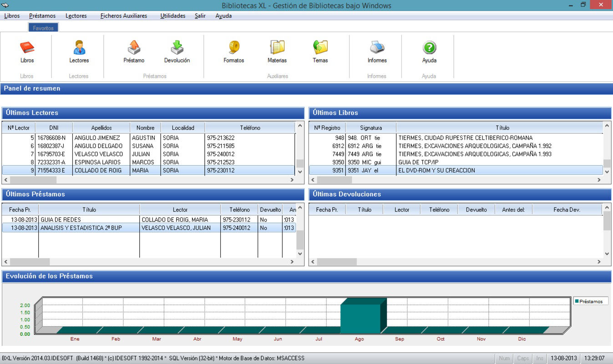Open the Ficheros Auxiliares menu
This screenshot has width=613, height=364.
coord(124,16)
